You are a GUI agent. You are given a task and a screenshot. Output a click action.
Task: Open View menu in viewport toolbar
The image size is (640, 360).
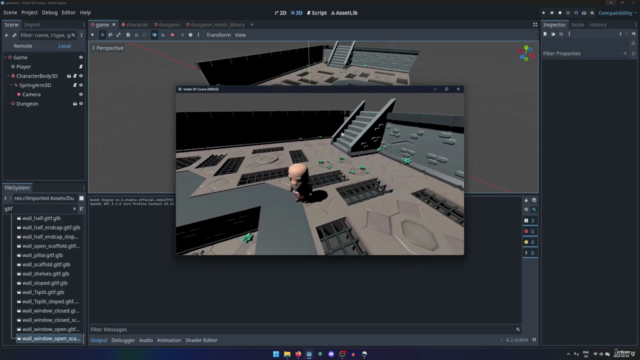(x=240, y=35)
